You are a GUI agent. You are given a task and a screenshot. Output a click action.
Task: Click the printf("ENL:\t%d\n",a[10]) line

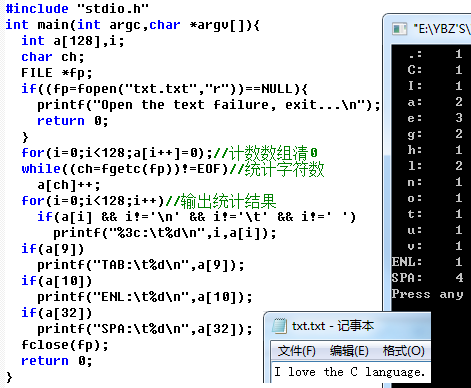click(145, 297)
